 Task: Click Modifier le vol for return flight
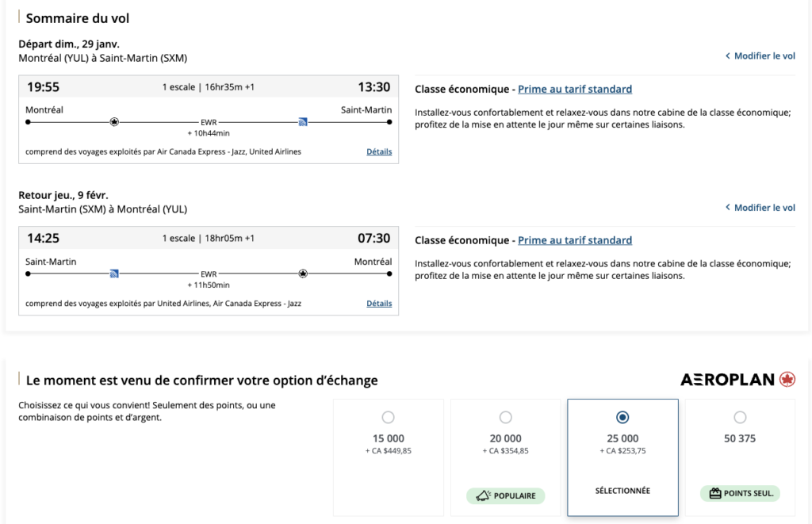(764, 208)
